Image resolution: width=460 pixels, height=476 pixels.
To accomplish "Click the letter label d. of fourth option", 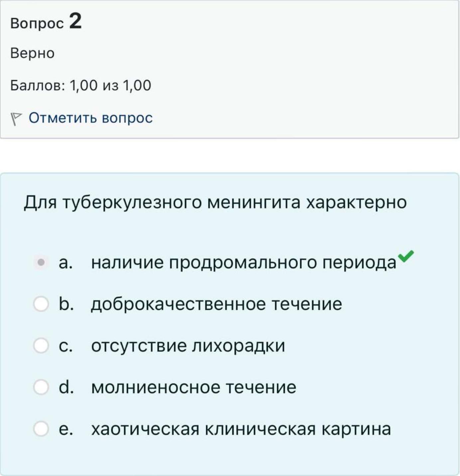I will click(x=66, y=387).
